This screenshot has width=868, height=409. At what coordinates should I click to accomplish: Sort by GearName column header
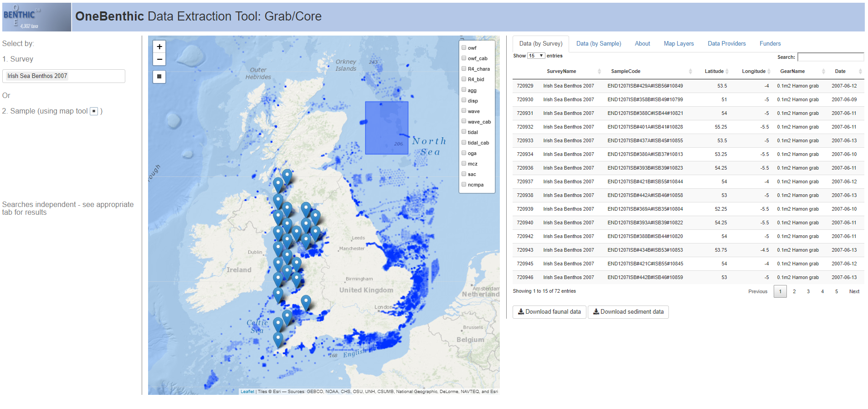pyautogui.click(x=792, y=72)
